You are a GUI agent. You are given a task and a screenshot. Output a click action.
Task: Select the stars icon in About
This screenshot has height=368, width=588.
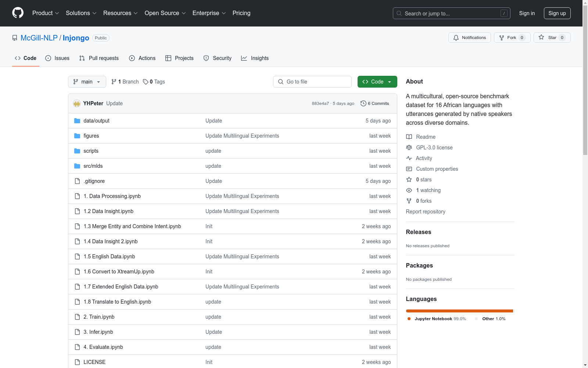409,180
